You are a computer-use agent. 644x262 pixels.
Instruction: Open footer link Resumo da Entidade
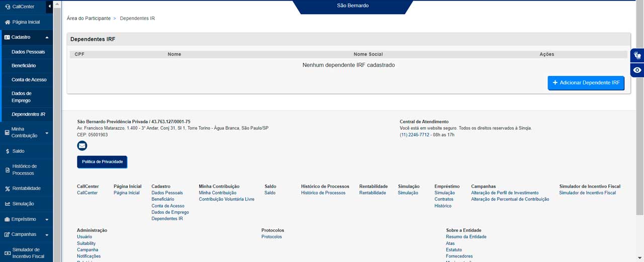point(466,237)
